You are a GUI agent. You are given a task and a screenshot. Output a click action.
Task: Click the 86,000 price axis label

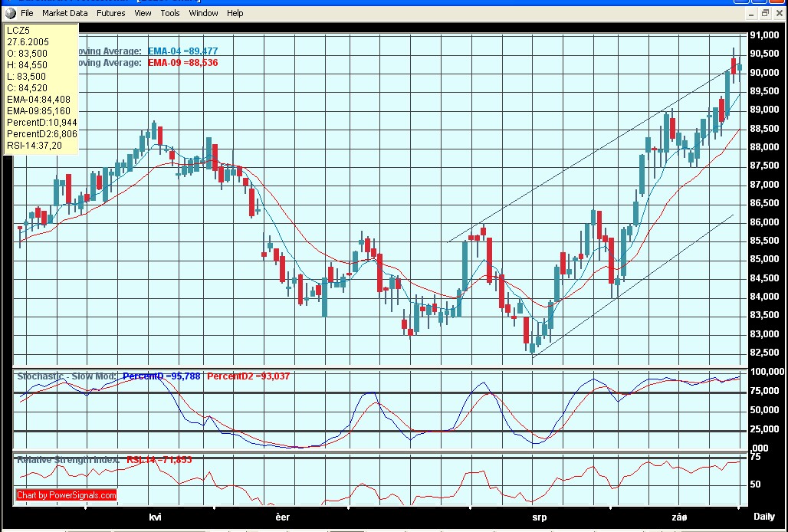point(764,222)
